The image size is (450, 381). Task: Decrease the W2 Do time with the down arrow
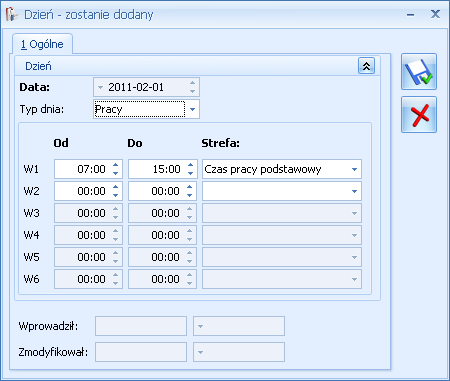point(189,195)
